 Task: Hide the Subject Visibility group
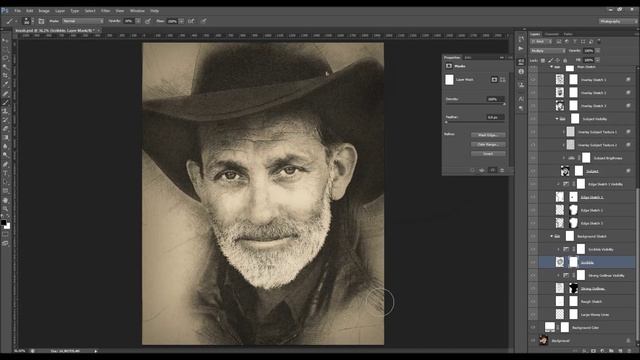coord(533,119)
